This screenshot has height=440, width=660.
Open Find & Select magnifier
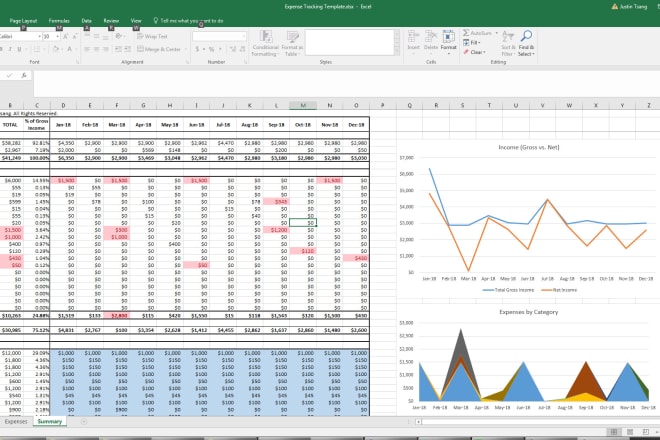point(526,43)
